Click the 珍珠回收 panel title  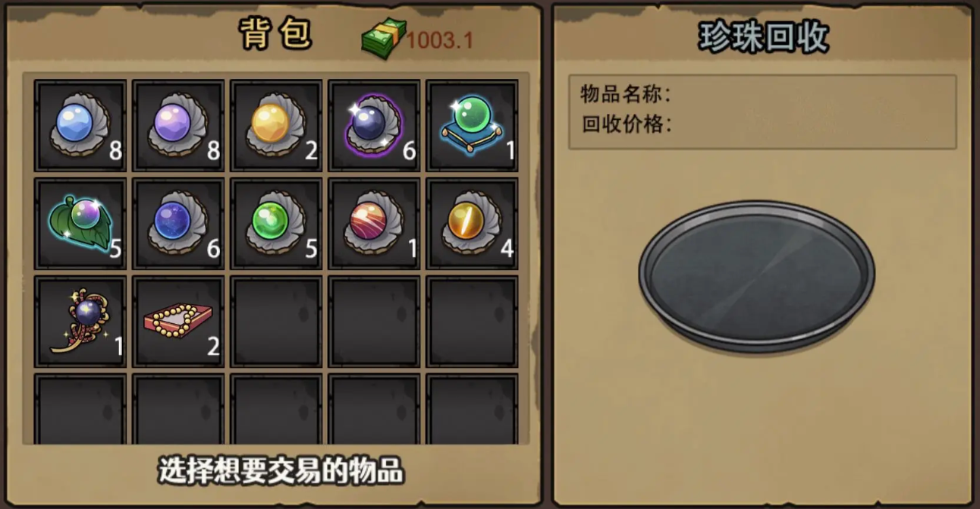764,38
